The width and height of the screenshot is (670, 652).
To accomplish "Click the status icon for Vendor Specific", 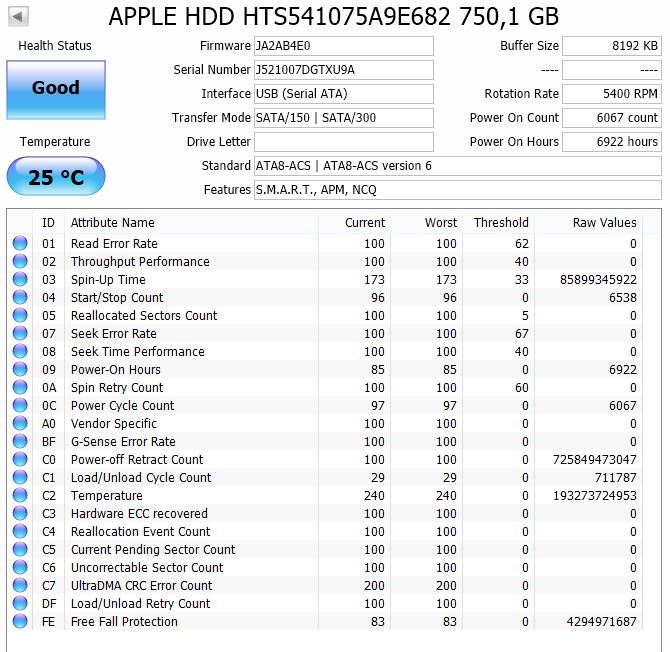I will pyautogui.click(x=20, y=423).
